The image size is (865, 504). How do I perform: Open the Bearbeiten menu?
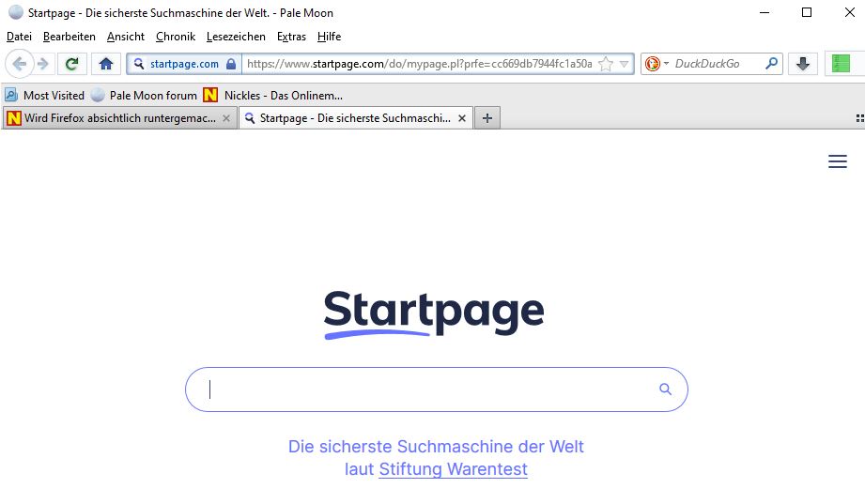pyautogui.click(x=69, y=37)
